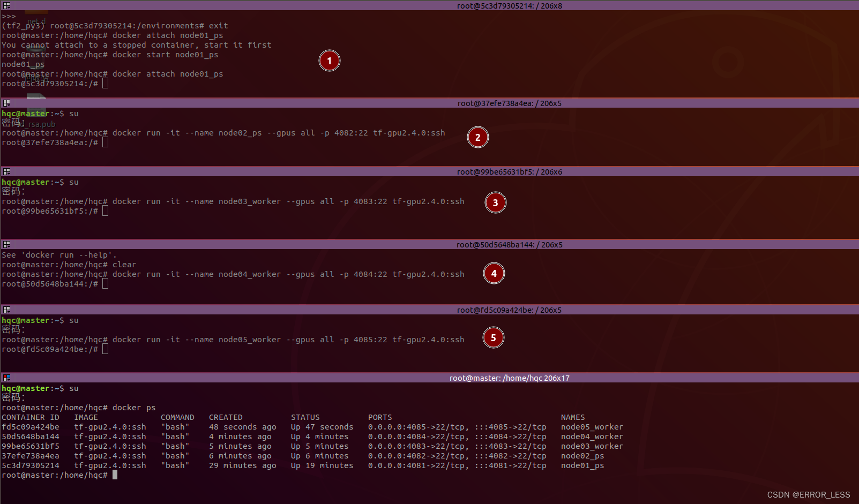Click created value '48 seconds ago'
Screen dimensions: 859x504
tap(243, 427)
